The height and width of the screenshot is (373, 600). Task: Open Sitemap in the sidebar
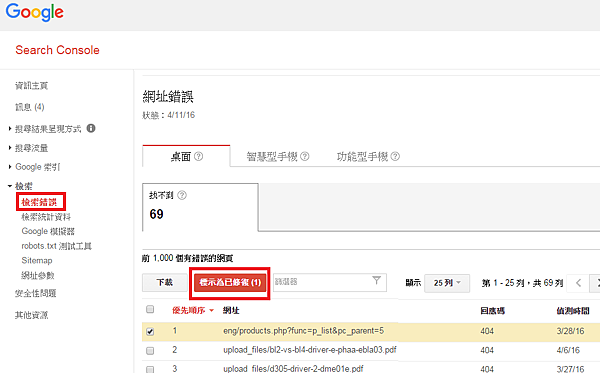point(37,261)
